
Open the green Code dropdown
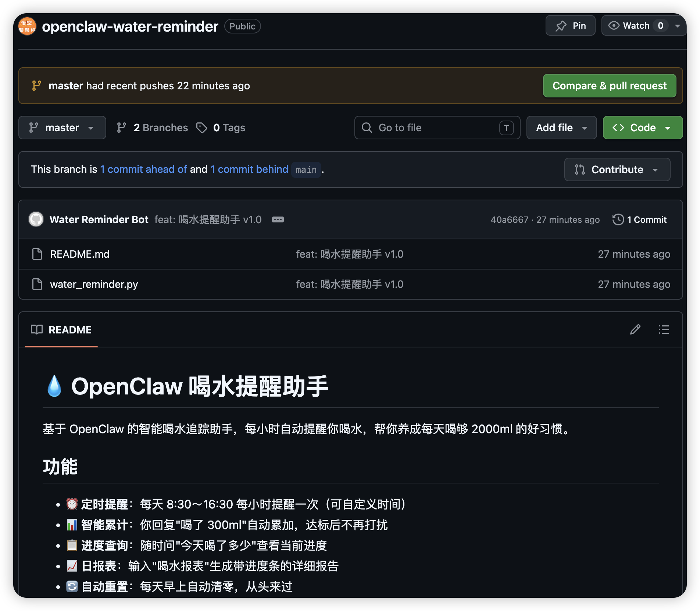(x=642, y=128)
